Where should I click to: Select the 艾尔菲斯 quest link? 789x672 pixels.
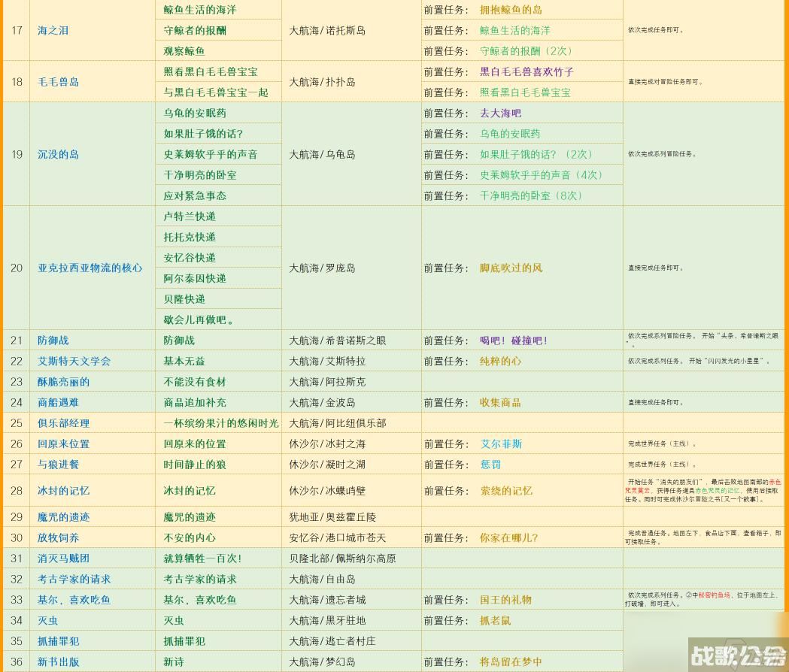[500, 443]
